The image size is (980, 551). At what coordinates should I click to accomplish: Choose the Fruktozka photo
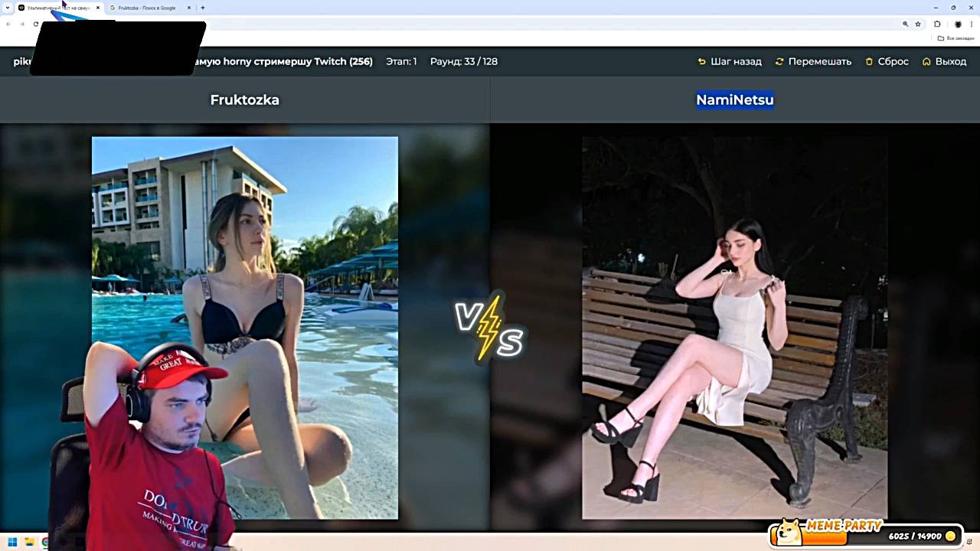tap(245, 328)
